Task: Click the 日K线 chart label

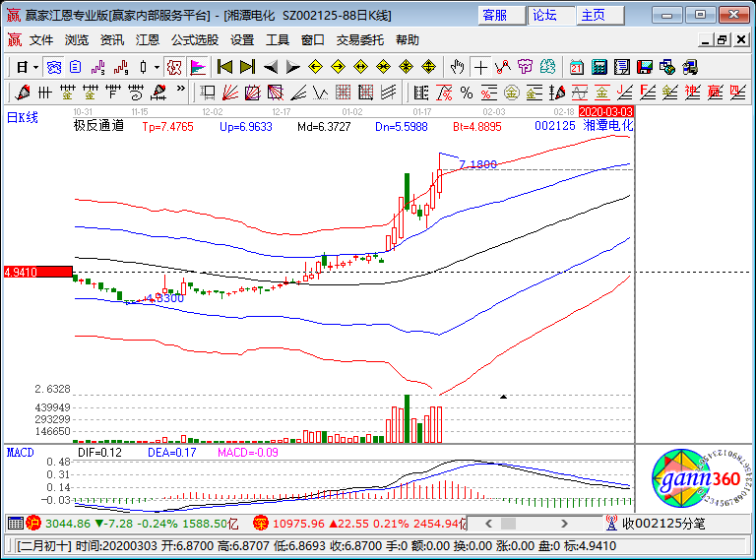Action: [x=23, y=117]
